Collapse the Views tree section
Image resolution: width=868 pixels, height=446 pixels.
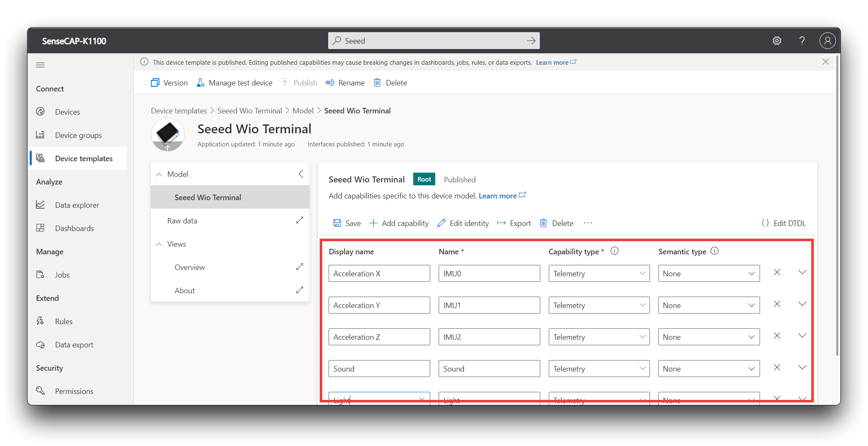coord(159,244)
